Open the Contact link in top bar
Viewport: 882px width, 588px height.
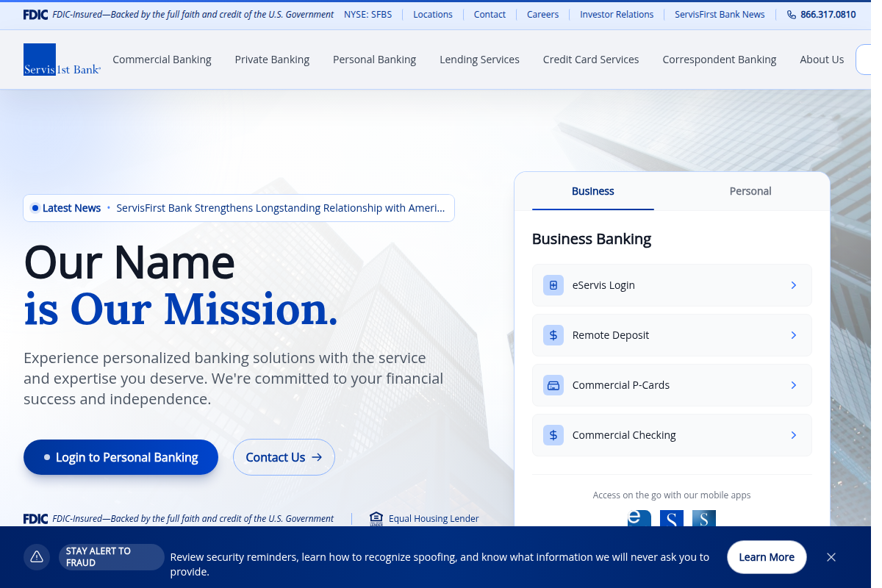click(x=490, y=15)
